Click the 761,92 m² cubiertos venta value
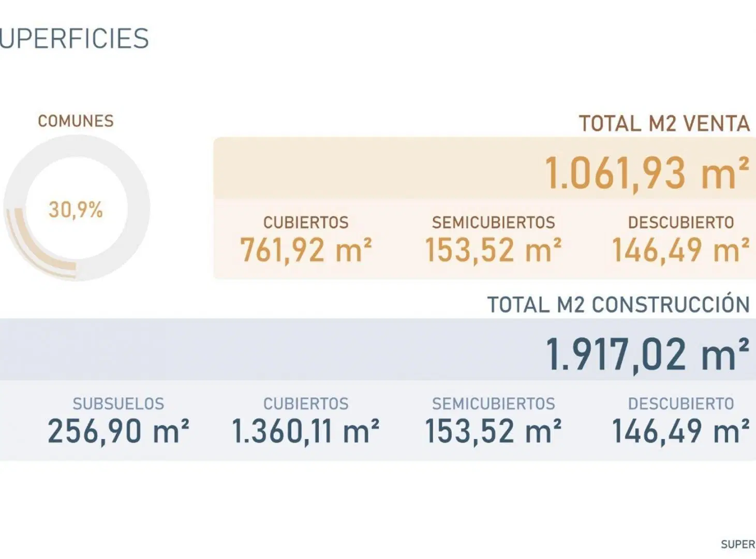The height and width of the screenshot is (559, 756). (x=306, y=250)
